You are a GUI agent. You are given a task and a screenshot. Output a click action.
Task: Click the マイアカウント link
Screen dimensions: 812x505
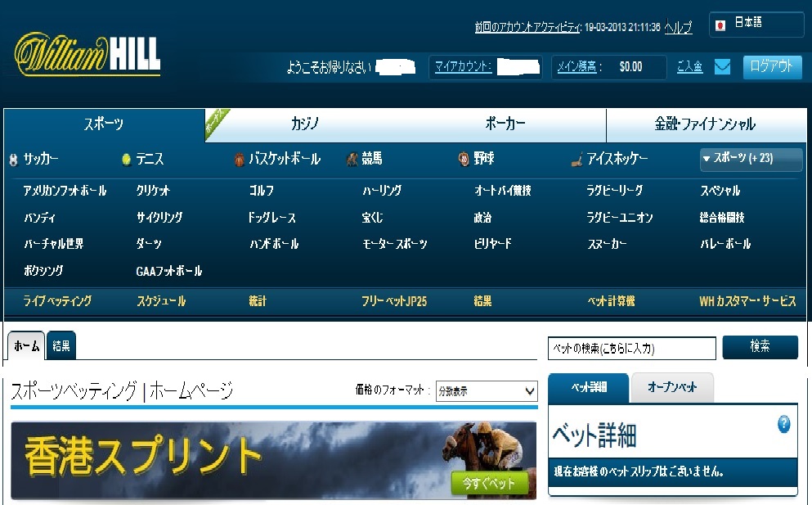click(x=463, y=66)
